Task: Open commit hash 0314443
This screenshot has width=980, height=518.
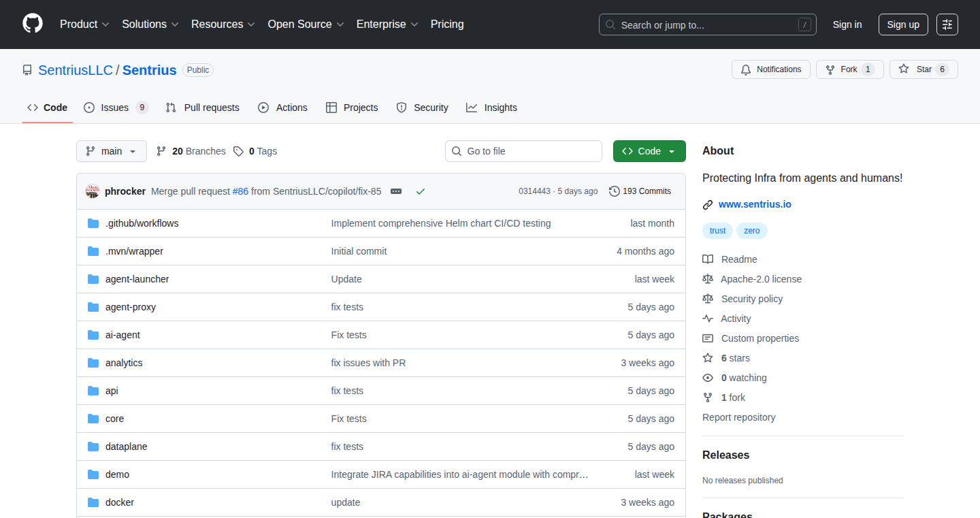Action: click(x=534, y=191)
